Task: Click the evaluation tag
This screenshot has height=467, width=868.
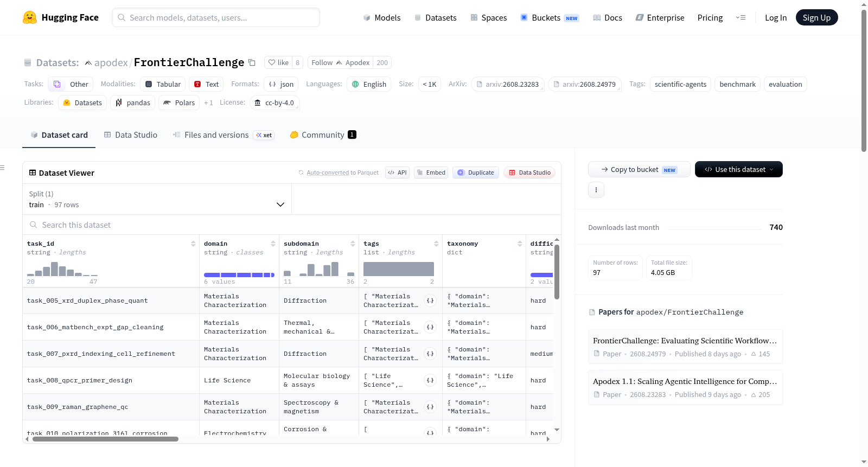Action: pos(785,84)
